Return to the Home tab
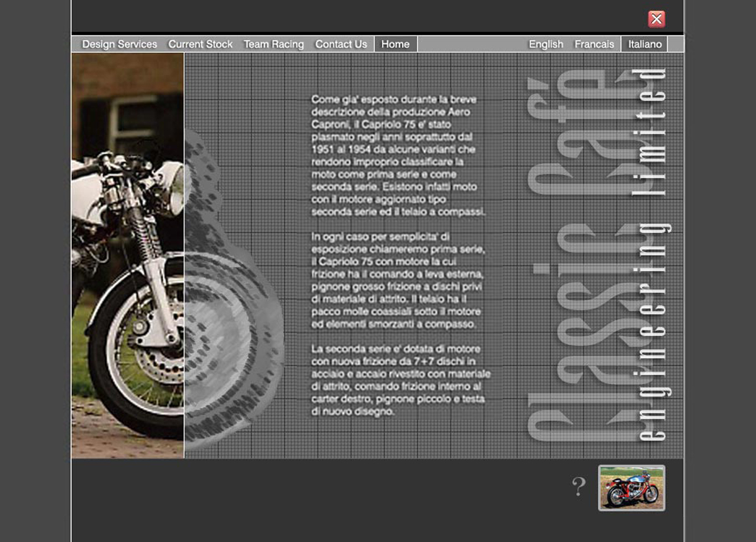Screen dimensions: 756x542 396,44
